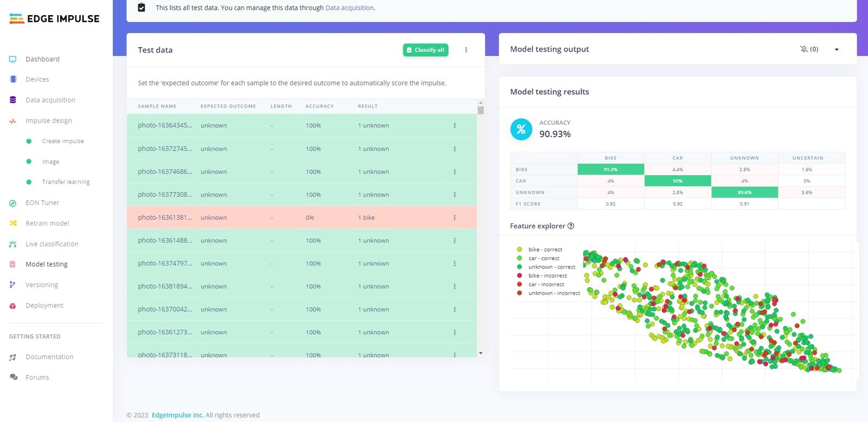Open the Feature explorer help icon
The height and width of the screenshot is (422, 868).
coord(571,226)
